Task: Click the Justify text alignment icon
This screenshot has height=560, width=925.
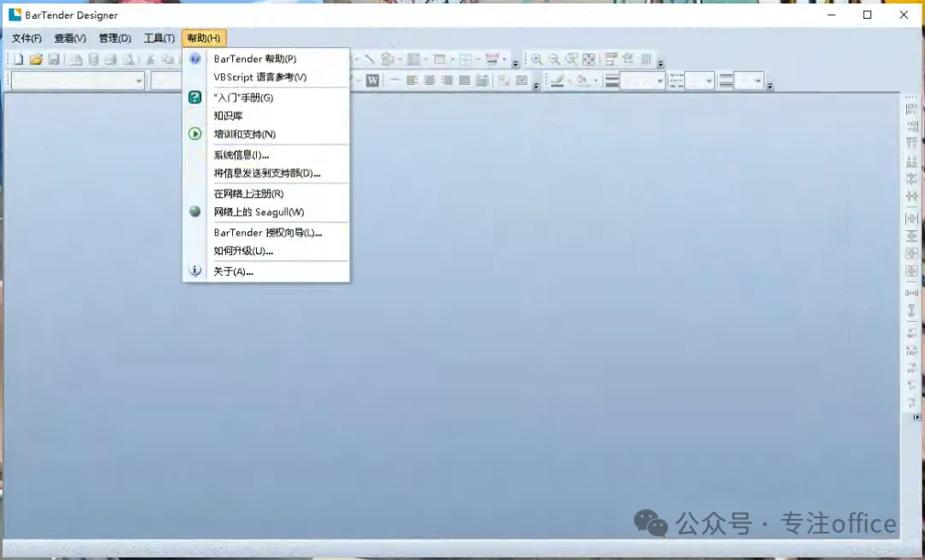Action: pos(465,80)
